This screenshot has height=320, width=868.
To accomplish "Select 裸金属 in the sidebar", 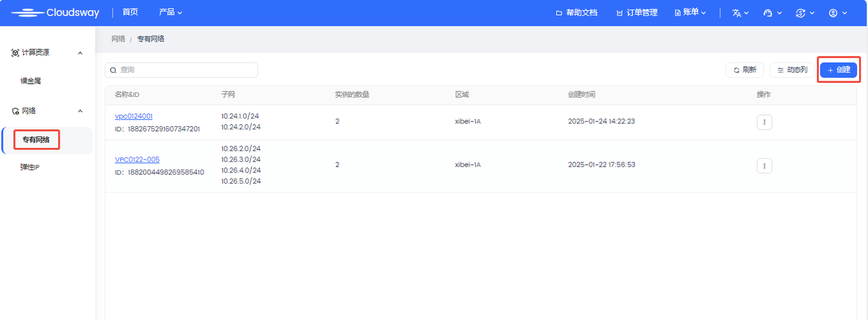I will click(x=31, y=81).
